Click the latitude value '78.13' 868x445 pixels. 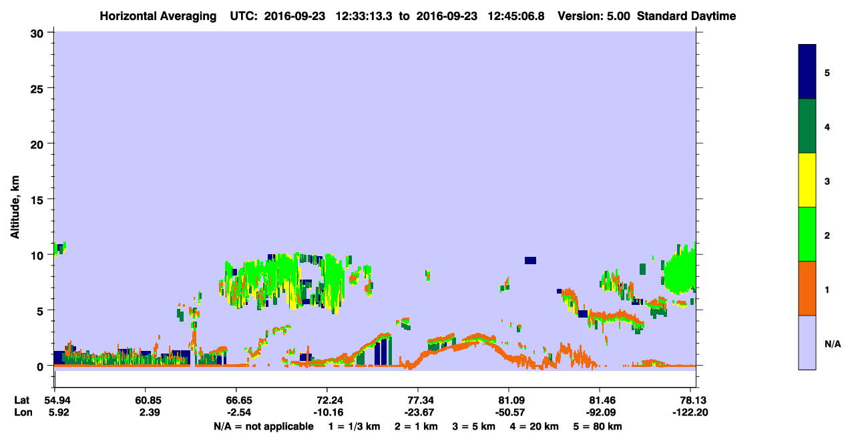click(693, 400)
